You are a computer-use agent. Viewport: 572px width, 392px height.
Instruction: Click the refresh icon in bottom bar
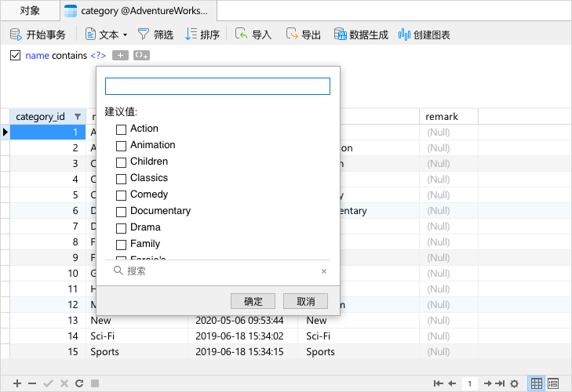point(78,383)
